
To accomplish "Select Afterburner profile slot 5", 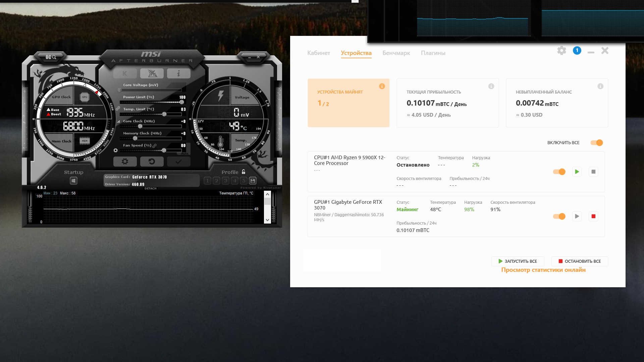I will pyautogui.click(x=244, y=181).
